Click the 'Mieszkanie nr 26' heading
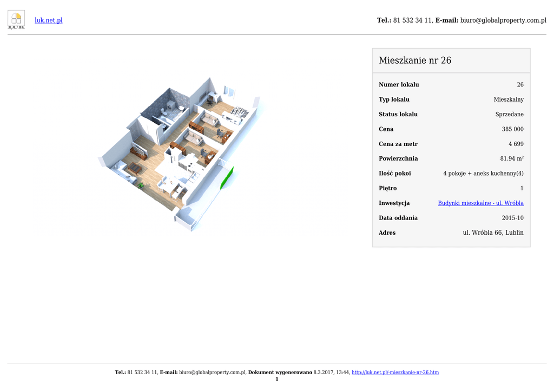The image size is (554, 392). coord(415,61)
